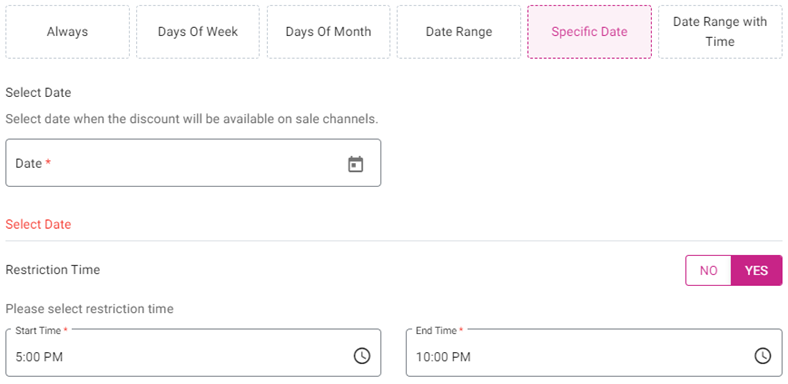Choose Date Range with Time option

click(x=720, y=32)
